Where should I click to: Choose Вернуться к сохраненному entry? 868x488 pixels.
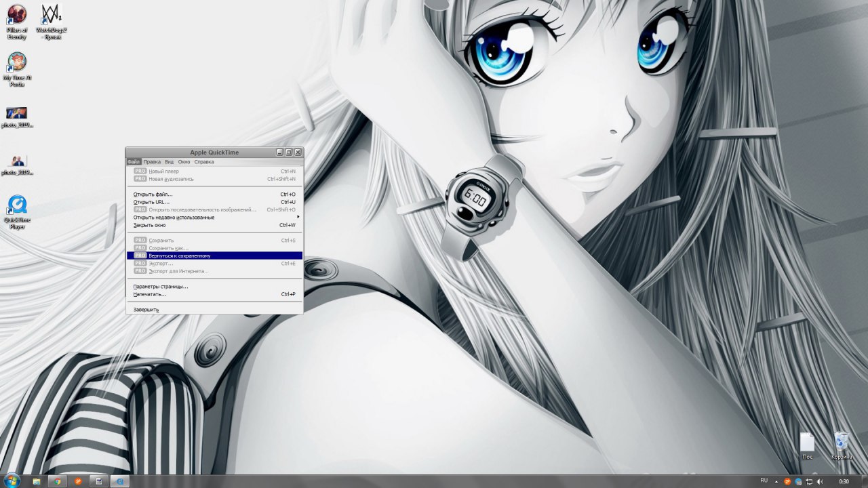click(214, 256)
